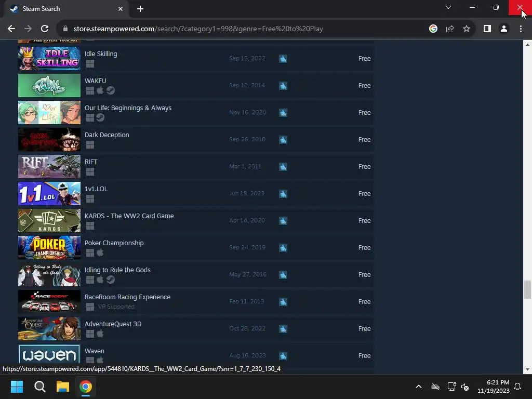Screen dimensions: 532x399
Task: Click the SteamOS icon under Our Life
Action: coord(100,118)
